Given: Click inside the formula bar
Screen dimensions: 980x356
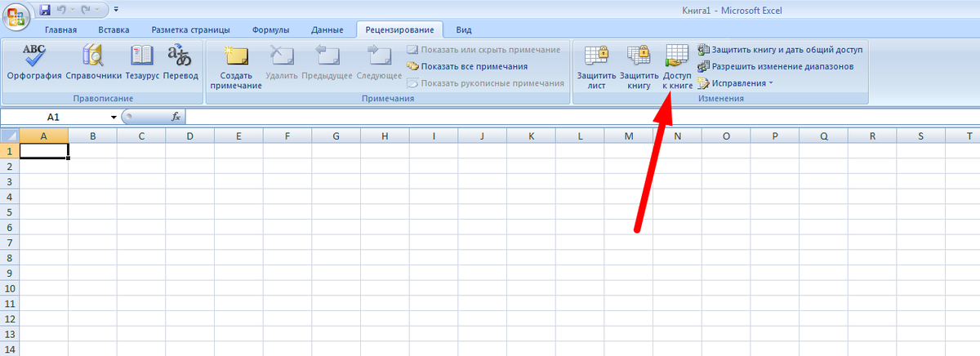Looking at the screenshot, I should (581, 118).
